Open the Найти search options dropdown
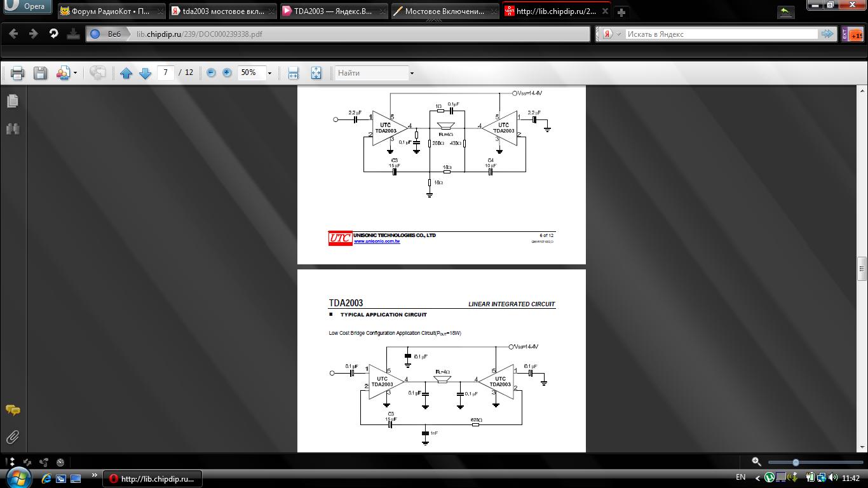This screenshot has width=868, height=488. coord(412,73)
